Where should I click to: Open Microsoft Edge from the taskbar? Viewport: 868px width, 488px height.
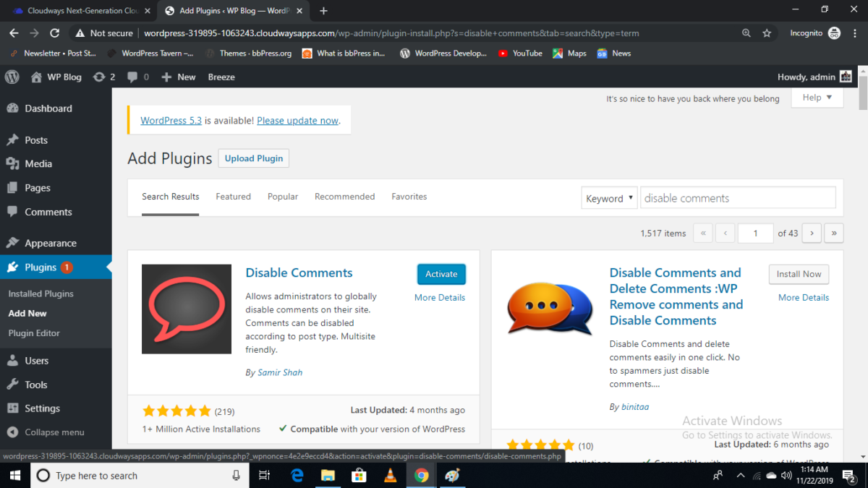point(297,475)
